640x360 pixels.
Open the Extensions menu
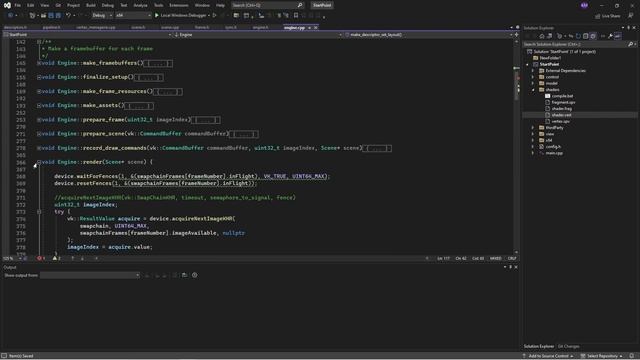(x=179, y=5)
